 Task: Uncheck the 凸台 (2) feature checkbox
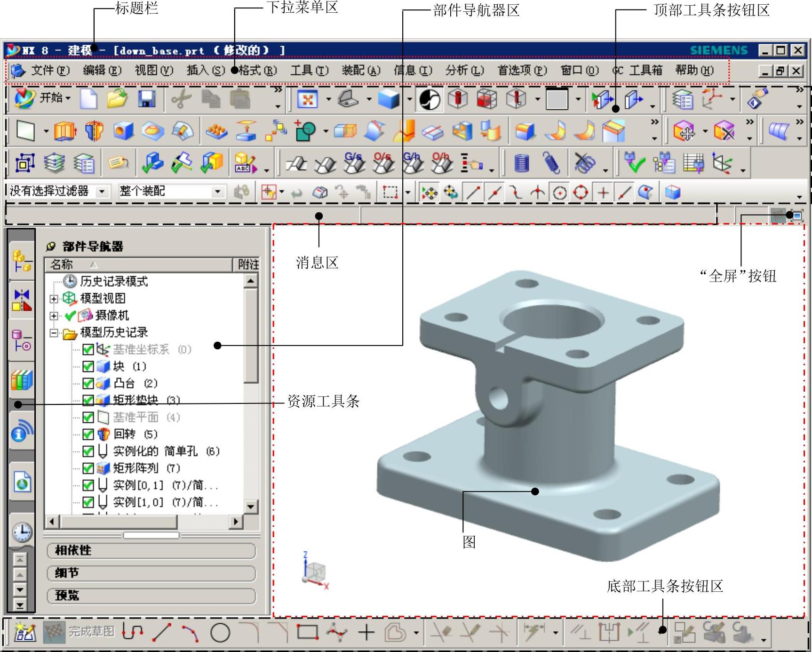pyautogui.click(x=88, y=383)
